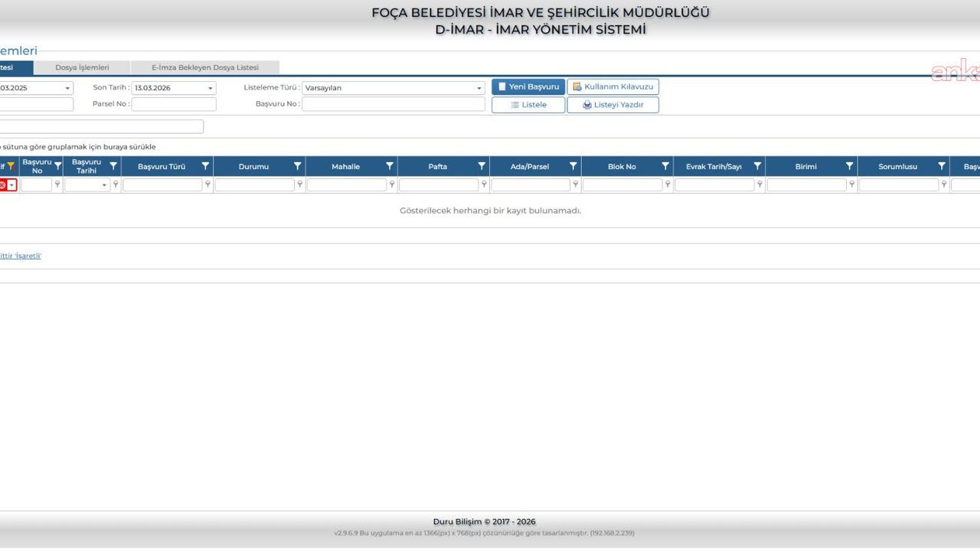Open the Listeleme Türü dropdown
The width and height of the screenshot is (980, 551).
click(x=479, y=88)
